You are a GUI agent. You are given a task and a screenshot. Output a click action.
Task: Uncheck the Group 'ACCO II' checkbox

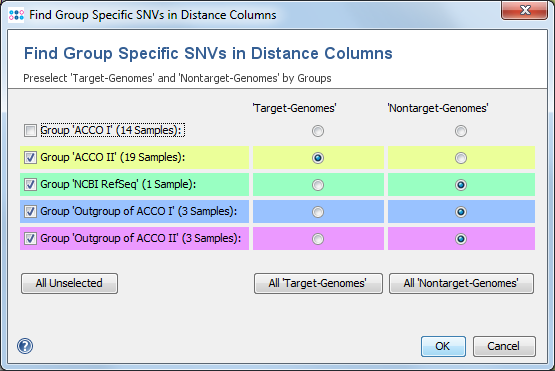pyautogui.click(x=30, y=157)
